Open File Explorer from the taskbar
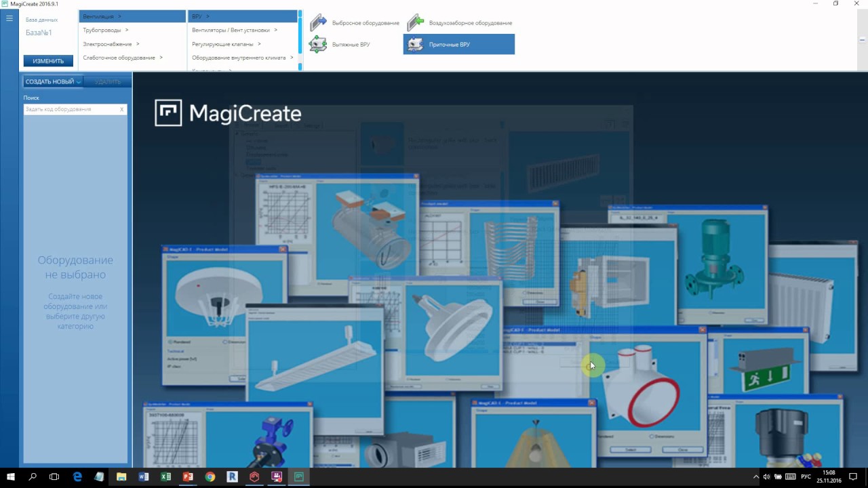 [x=121, y=477]
